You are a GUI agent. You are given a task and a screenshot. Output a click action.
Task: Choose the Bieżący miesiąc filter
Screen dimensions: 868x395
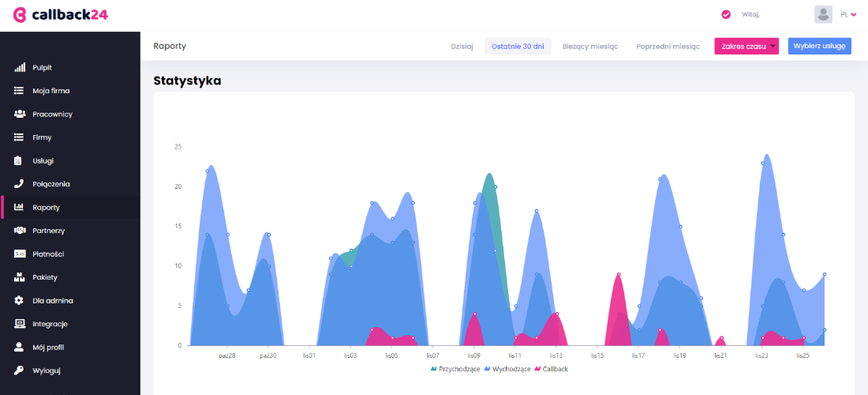[590, 47]
